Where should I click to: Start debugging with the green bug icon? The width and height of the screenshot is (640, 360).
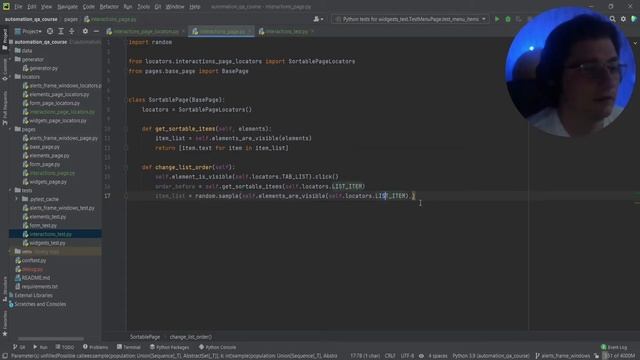pos(508,19)
